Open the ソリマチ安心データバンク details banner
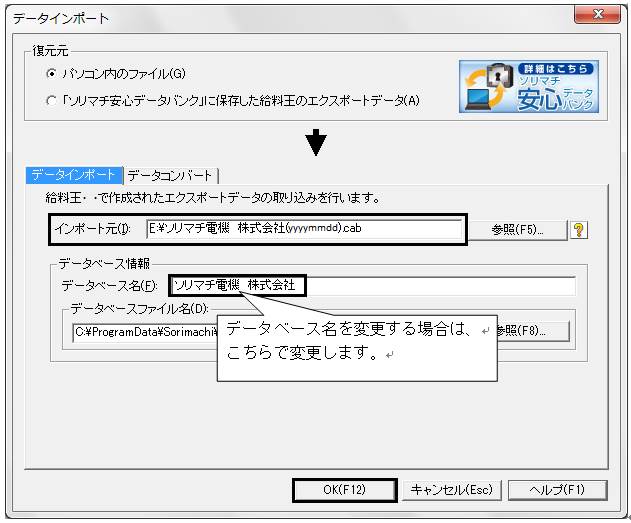The height and width of the screenshot is (523, 631). (x=529, y=86)
